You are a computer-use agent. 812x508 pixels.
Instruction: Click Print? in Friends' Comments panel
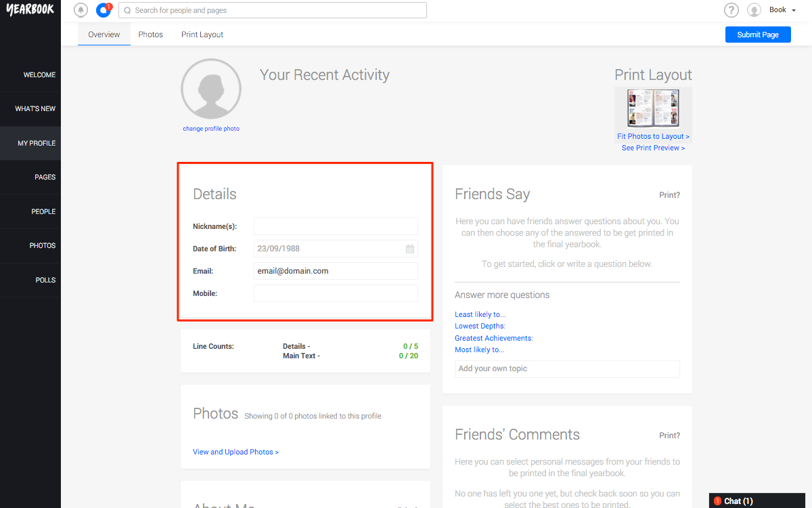[x=669, y=436]
